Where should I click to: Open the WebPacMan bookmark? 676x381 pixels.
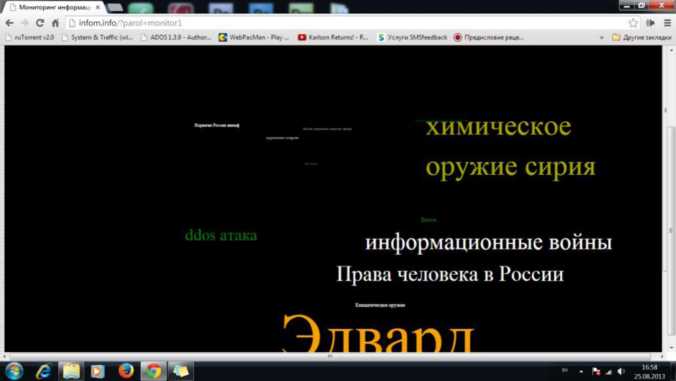point(253,37)
